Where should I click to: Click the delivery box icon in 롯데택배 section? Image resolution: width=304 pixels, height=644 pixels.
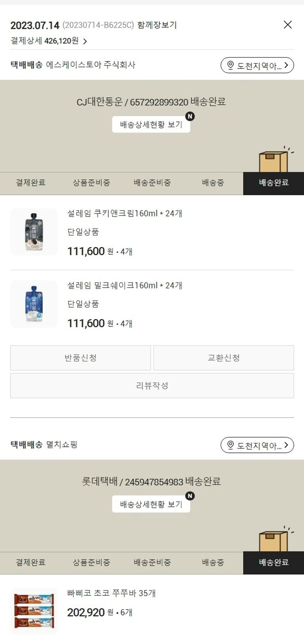(x=274, y=540)
